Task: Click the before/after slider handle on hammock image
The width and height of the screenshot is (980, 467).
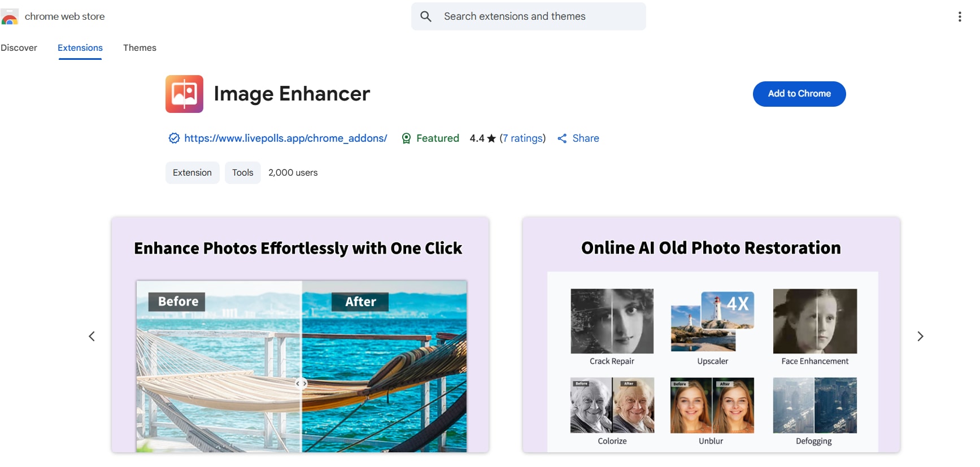Action: click(x=301, y=383)
